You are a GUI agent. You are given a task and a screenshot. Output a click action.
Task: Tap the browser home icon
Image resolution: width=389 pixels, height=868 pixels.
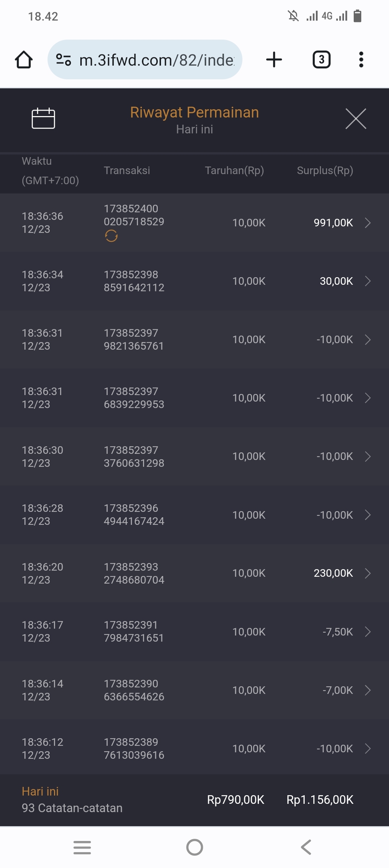click(24, 59)
